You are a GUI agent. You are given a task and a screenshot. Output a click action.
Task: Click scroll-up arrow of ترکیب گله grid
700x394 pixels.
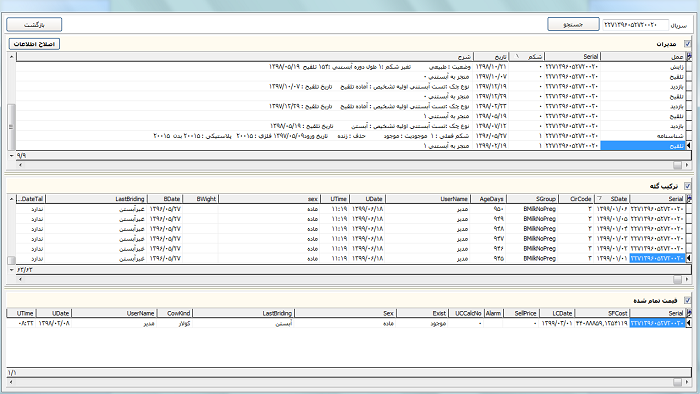[12, 199]
